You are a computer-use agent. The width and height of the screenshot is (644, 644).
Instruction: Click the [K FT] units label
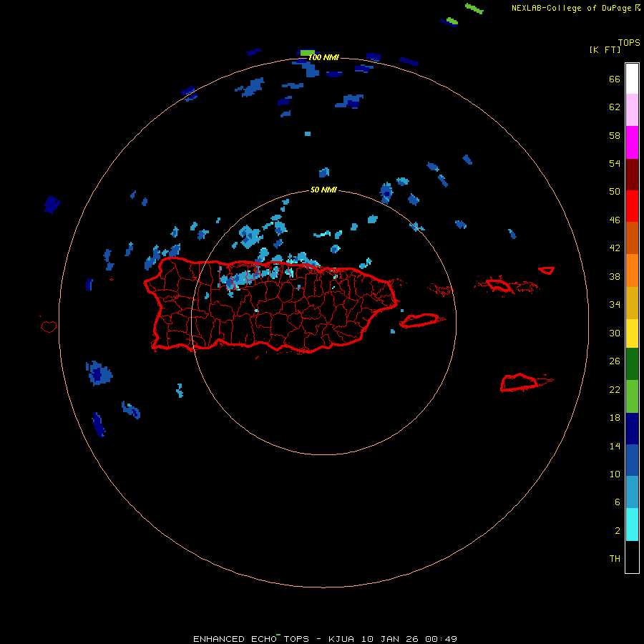605,49
